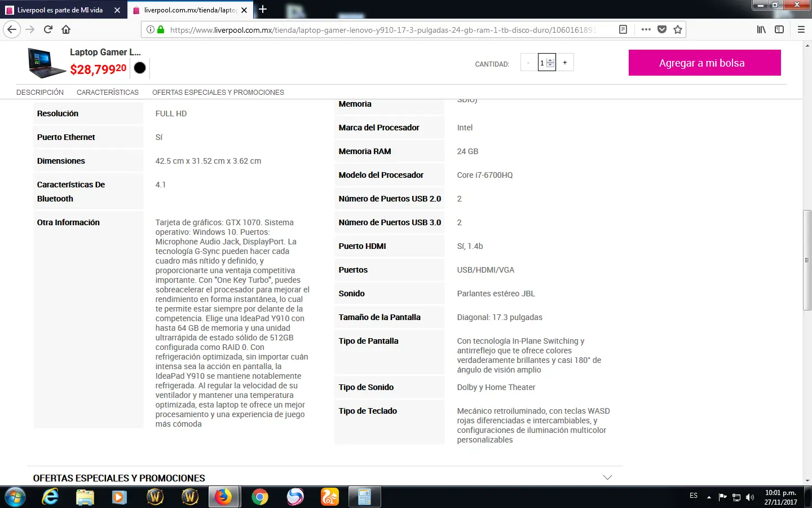
Task: Decrease quantity with the minus button
Action: [x=528, y=62]
